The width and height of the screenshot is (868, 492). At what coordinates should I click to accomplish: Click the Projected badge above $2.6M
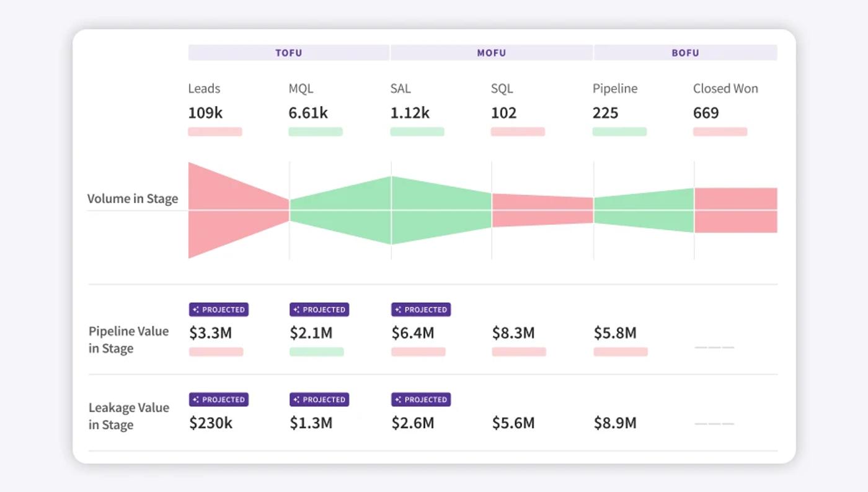click(421, 400)
